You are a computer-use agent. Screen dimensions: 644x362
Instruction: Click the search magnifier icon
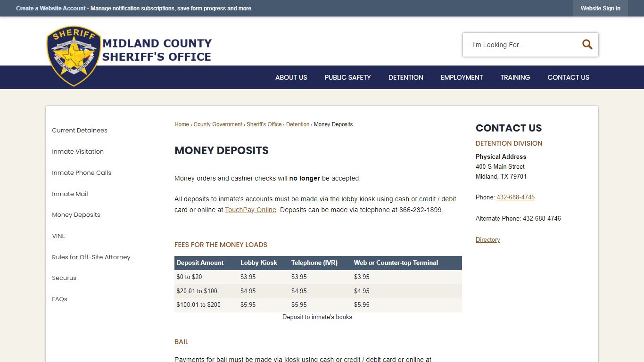pos(587,44)
